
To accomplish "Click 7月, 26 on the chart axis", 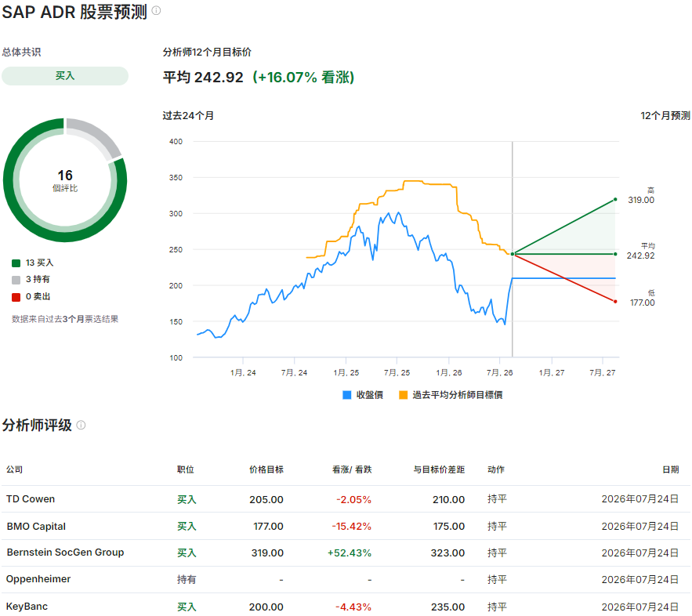I will click(499, 372).
